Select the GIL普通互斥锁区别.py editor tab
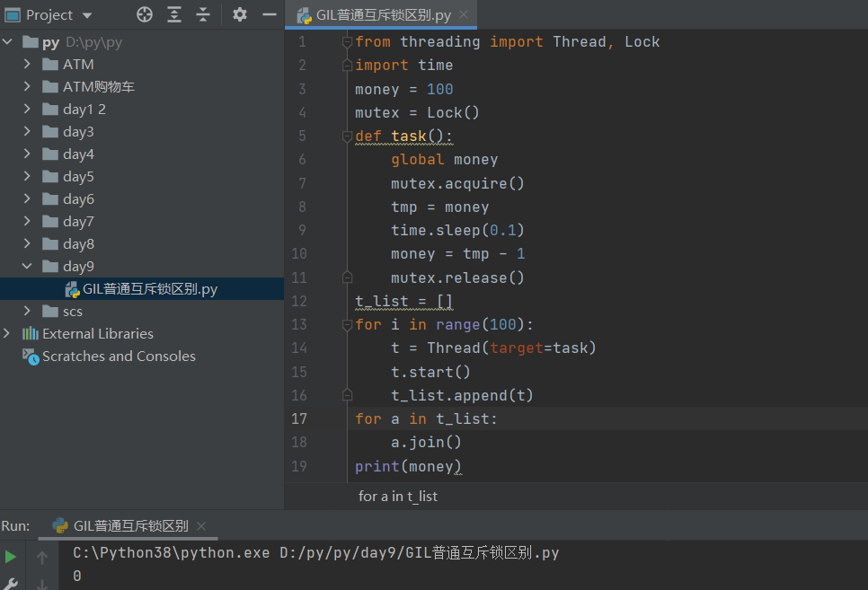Viewport: 868px width, 590px height. pos(385,15)
